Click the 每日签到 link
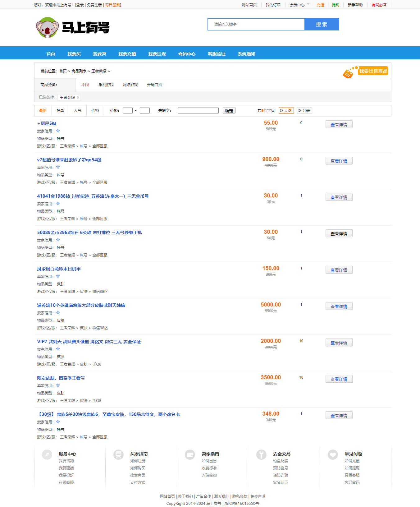420x507 pixels. click(112, 5)
